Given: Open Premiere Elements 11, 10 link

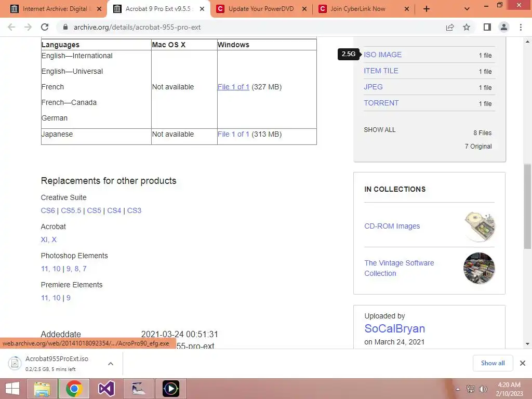Looking at the screenshot, I should 50,298.
